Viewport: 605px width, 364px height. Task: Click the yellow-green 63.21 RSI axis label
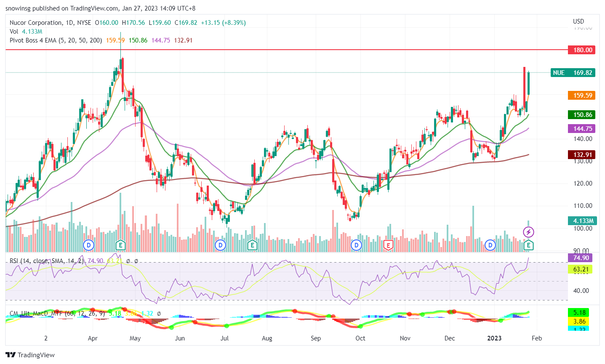(x=580, y=269)
